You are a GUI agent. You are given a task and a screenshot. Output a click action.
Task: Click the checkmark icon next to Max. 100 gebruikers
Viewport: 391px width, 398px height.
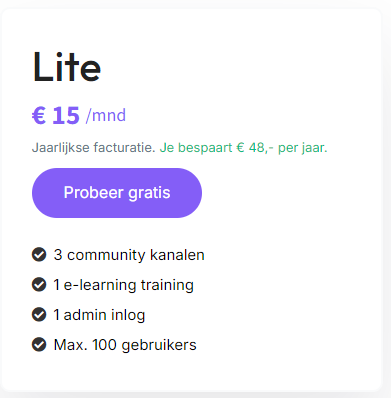point(39,345)
